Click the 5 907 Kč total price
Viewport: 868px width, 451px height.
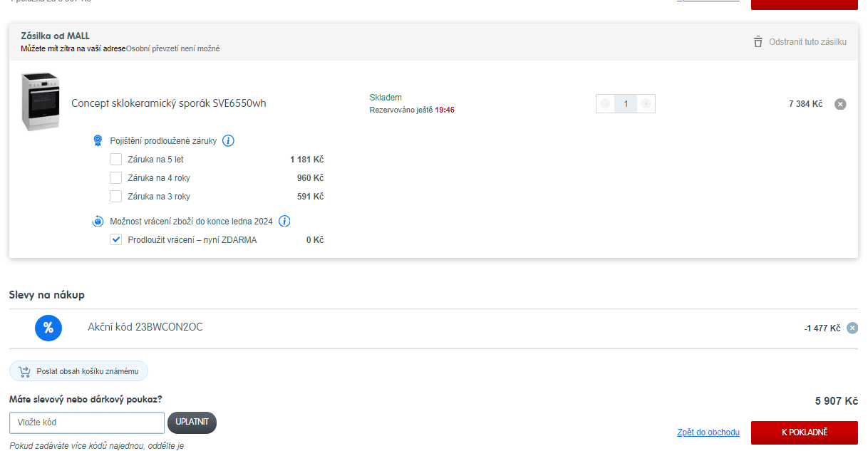pyautogui.click(x=837, y=401)
